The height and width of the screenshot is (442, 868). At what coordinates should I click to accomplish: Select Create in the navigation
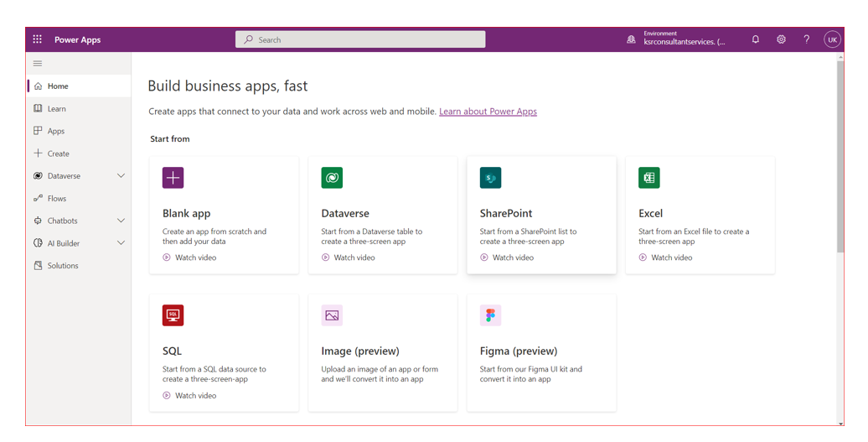[79, 153]
